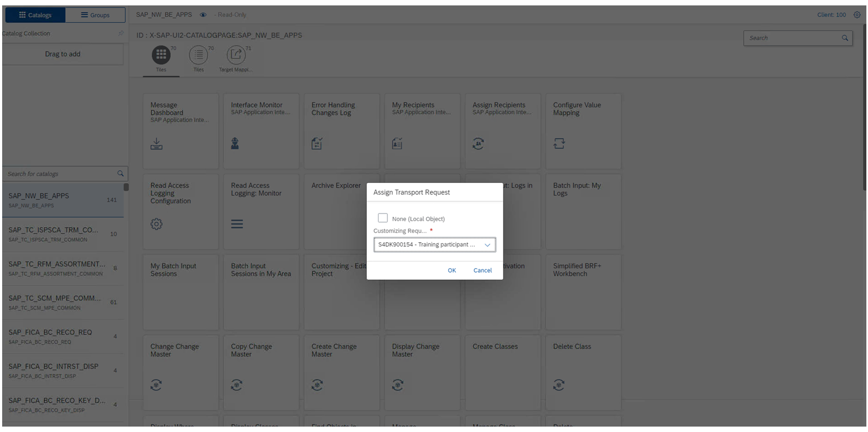This screenshot has height=432, width=868.
Task: Click the Delete Class tile icon
Action: point(559,385)
